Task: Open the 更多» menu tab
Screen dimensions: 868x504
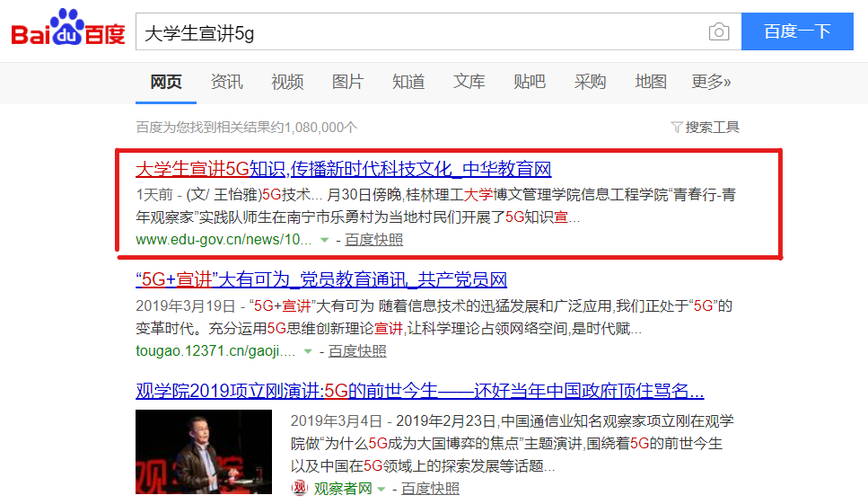Action: click(711, 82)
